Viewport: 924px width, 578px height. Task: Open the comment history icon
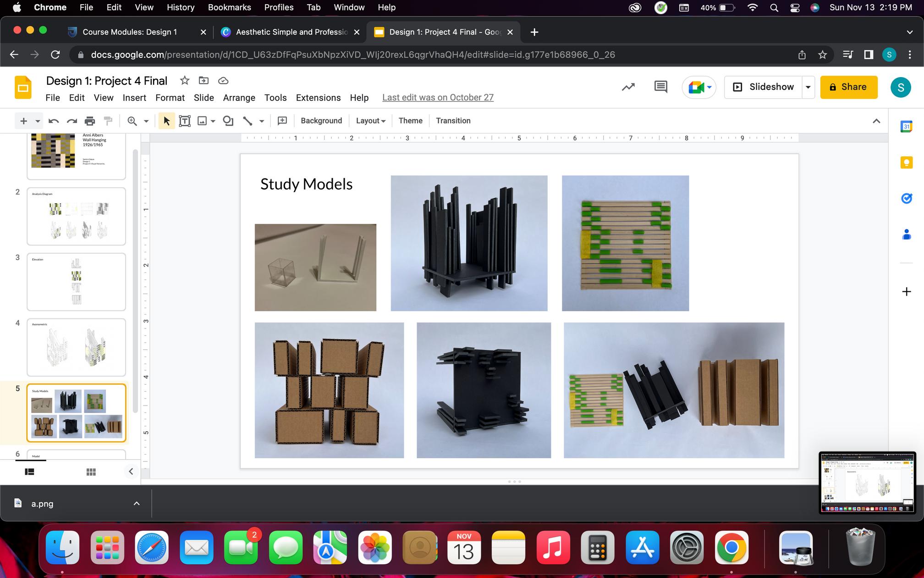tap(660, 87)
